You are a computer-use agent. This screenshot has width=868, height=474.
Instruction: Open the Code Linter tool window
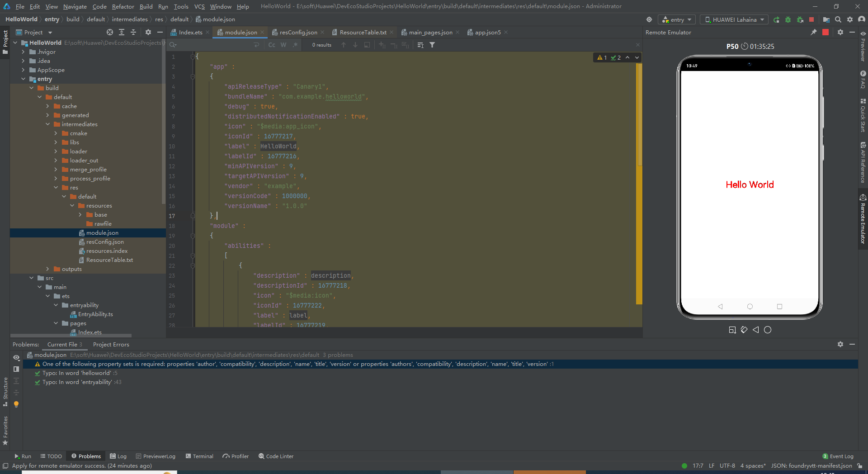[x=276, y=456]
